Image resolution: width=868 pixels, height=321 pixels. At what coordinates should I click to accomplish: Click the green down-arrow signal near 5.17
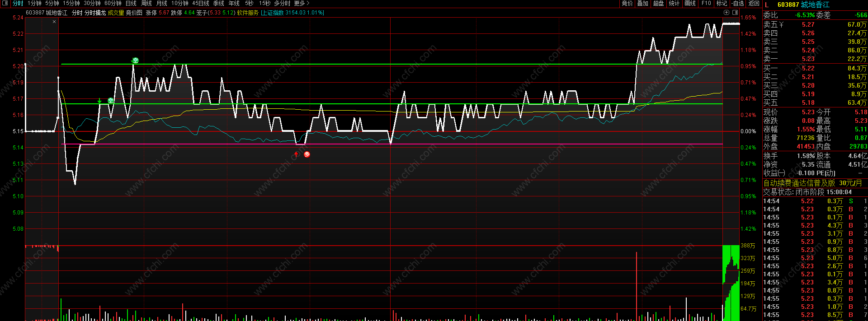click(99, 101)
